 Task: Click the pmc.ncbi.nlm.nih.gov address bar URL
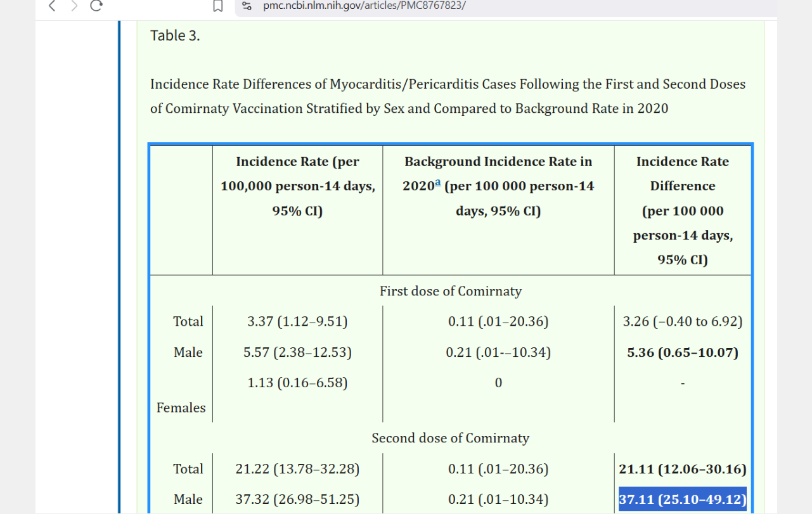coord(364,6)
